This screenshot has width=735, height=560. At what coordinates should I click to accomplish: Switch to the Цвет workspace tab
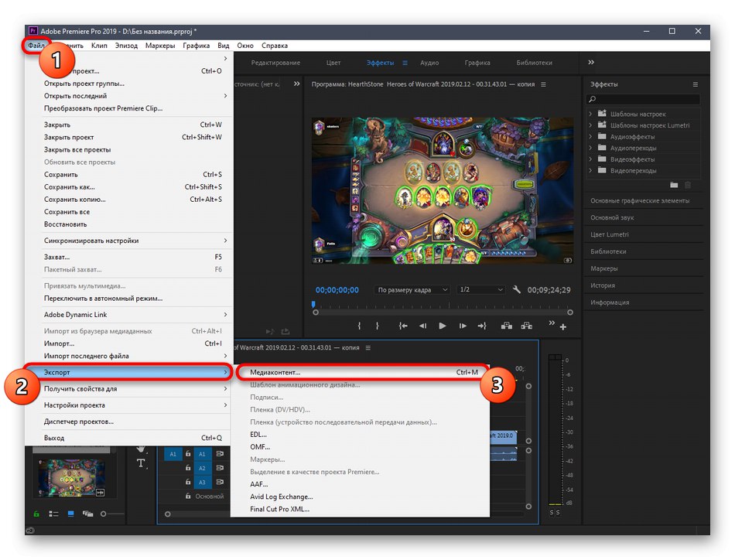333,63
